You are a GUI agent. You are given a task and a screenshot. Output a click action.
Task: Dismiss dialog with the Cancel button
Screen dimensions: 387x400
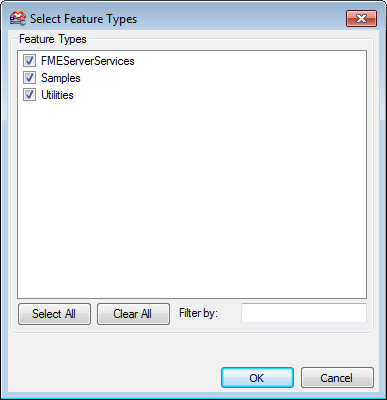[x=337, y=378]
